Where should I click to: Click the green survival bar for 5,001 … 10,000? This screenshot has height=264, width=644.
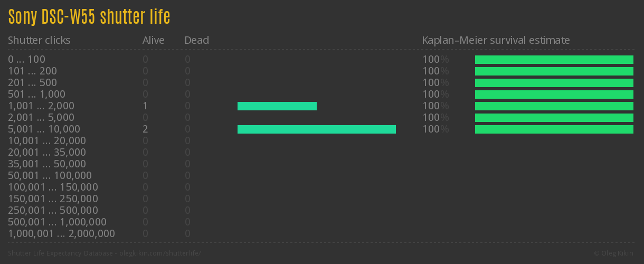tap(554, 129)
